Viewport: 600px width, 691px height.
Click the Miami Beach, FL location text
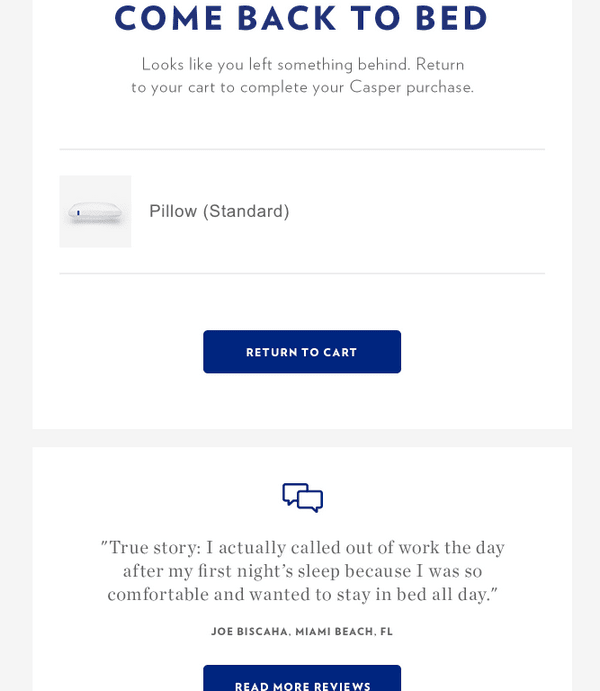pos(344,632)
